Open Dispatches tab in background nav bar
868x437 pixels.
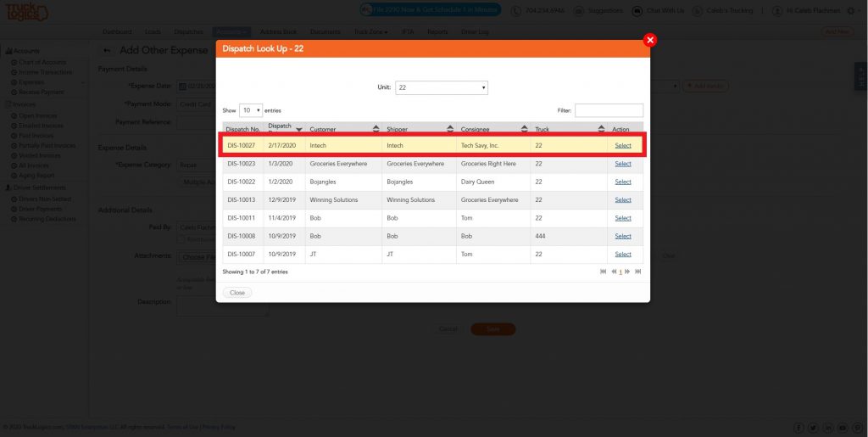[x=188, y=32]
